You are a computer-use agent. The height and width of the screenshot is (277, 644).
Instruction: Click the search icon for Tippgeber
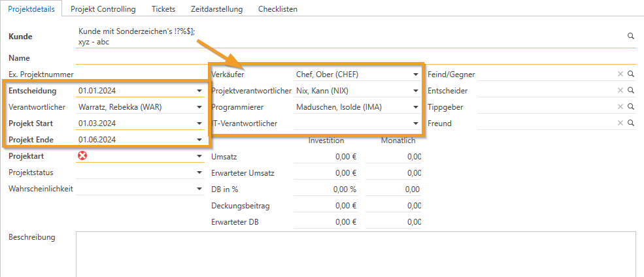[631, 107]
